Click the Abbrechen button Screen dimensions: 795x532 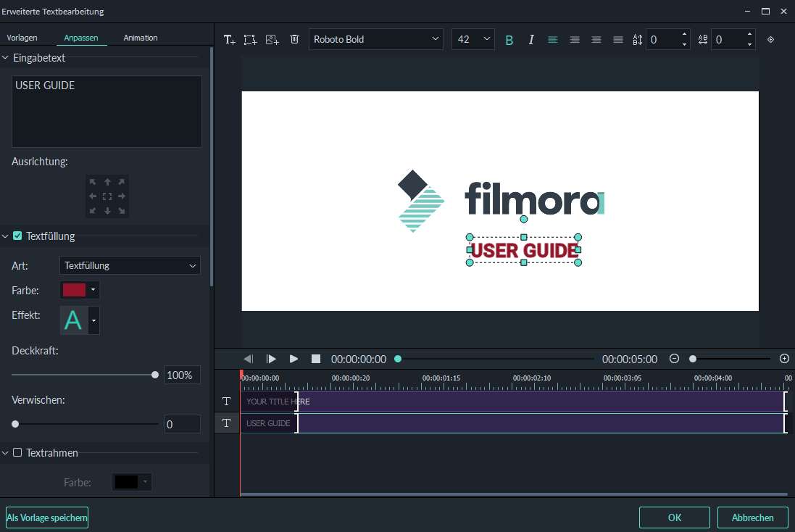coord(752,518)
